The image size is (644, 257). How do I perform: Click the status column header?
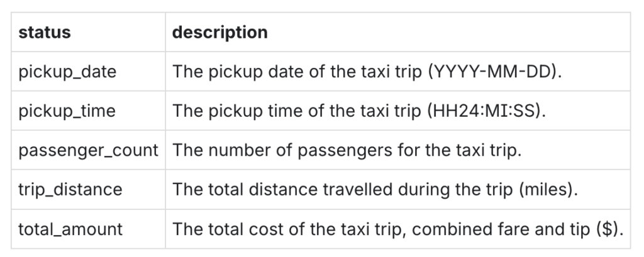pyautogui.click(x=45, y=33)
